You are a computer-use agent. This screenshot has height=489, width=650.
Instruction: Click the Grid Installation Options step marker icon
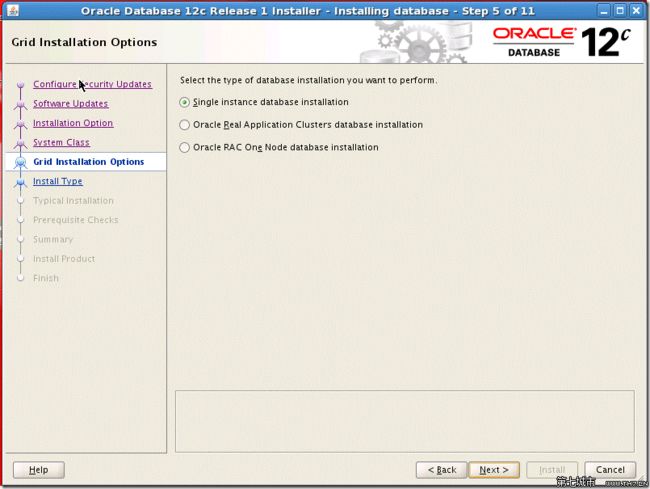pos(20,162)
